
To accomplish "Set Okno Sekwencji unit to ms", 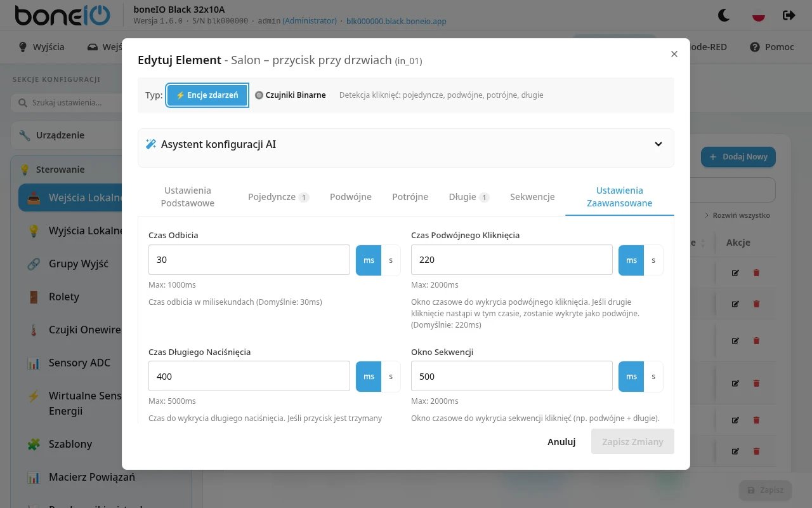I will (631, 377).
